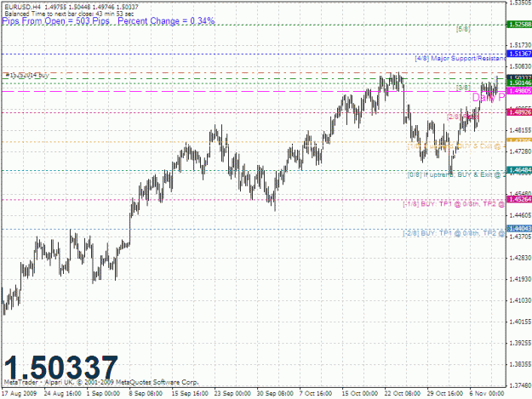Click 'Pips From Open = 503 Pips' label
Image resolution: width=532 pixels, height=399 pixels.
coord(56,21)
